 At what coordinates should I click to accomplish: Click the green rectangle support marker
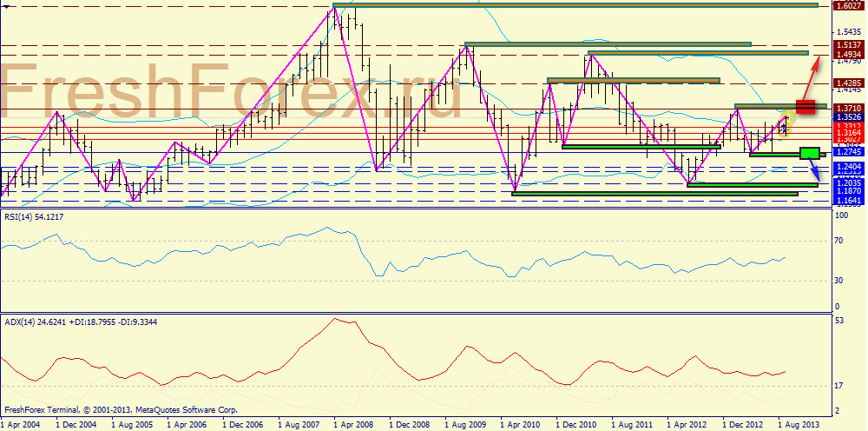point(809,153)
